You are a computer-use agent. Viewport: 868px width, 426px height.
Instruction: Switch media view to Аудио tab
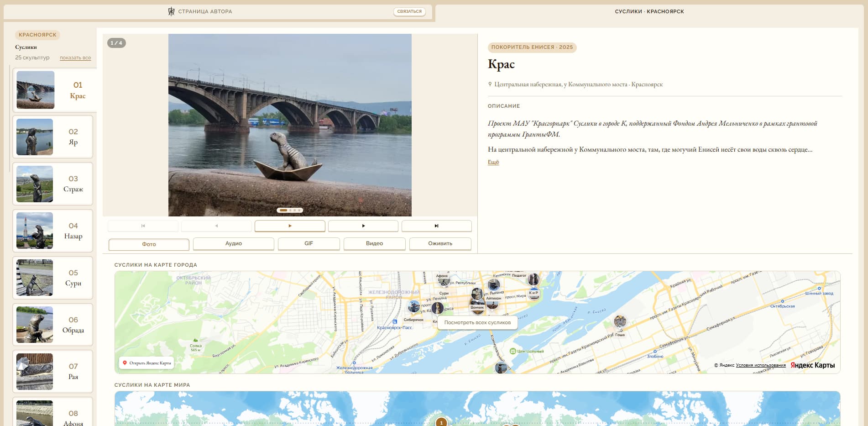[234, 244]
